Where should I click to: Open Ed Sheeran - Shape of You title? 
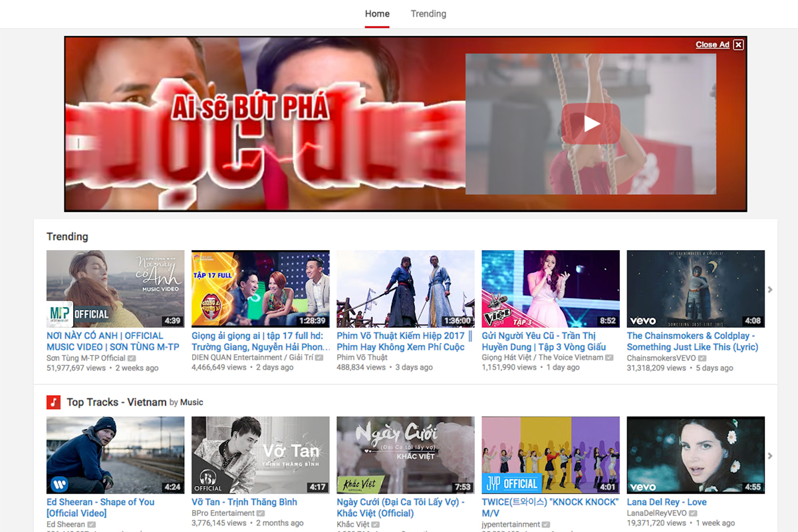[100, 507]
